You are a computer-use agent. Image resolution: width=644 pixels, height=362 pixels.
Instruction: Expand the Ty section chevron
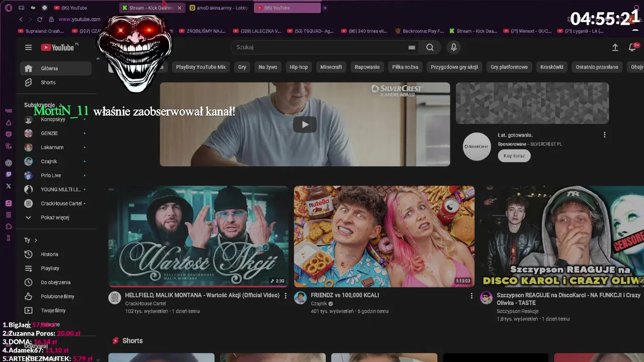coord(36,240)
